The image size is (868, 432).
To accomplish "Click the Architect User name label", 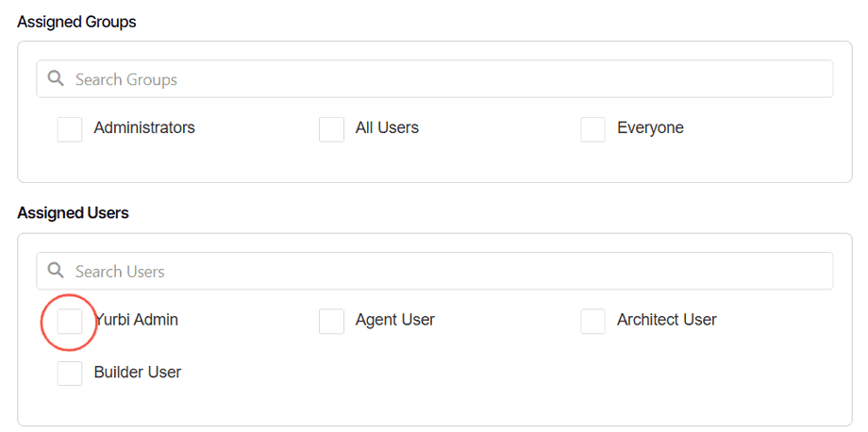I will coord(666,320).
